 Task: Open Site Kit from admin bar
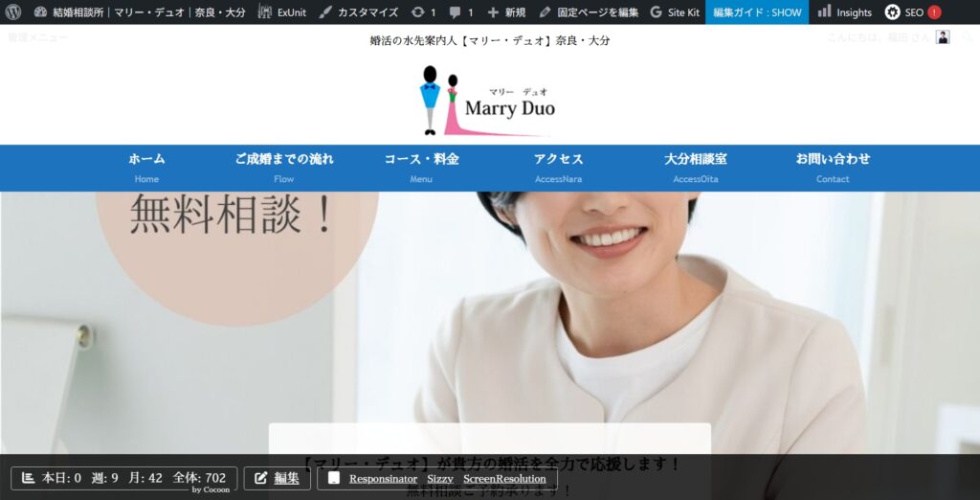tap(675, 12)
